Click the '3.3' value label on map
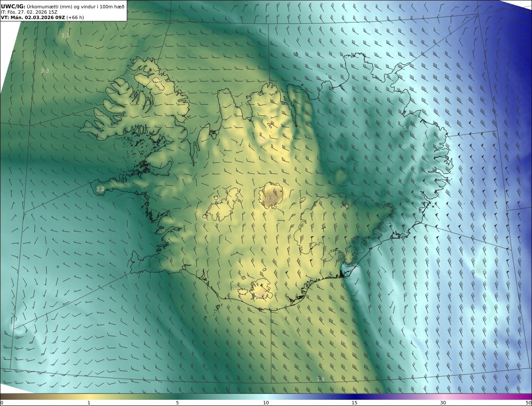The height and width of the screenshot is (406, 532). pos(45,71)
